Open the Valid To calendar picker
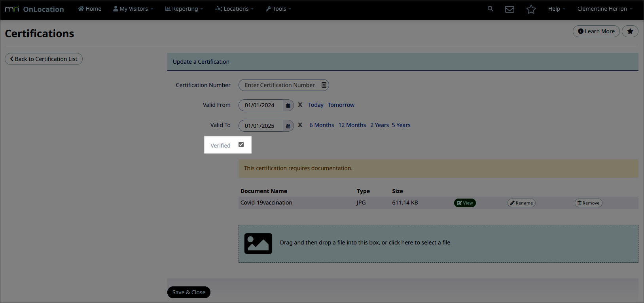The height and width of the screenshot is (303, 644). click(x=288, y=126)
